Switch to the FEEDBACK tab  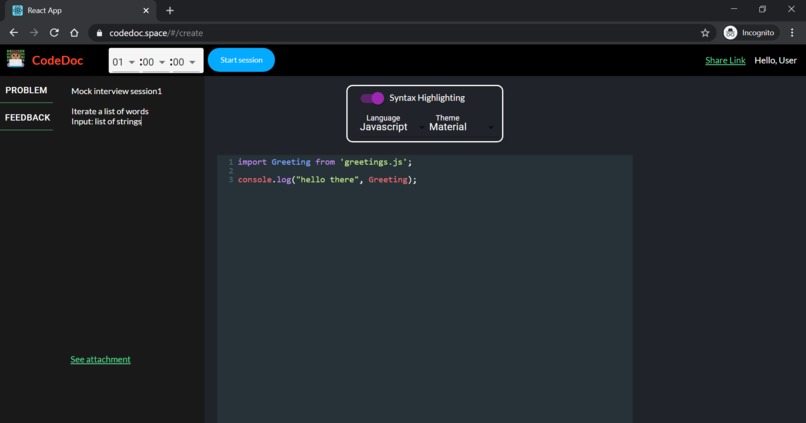click(27, 118)
